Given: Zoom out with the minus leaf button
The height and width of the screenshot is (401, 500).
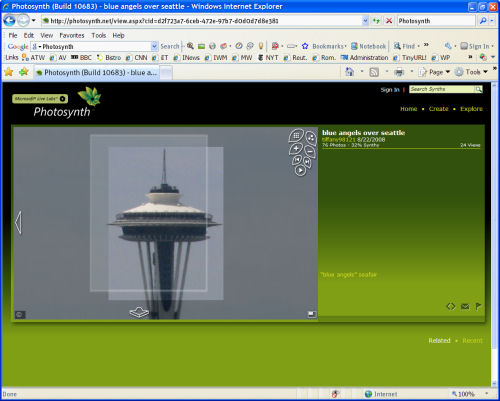Looking at the screenshot, I should coord(310,152).
